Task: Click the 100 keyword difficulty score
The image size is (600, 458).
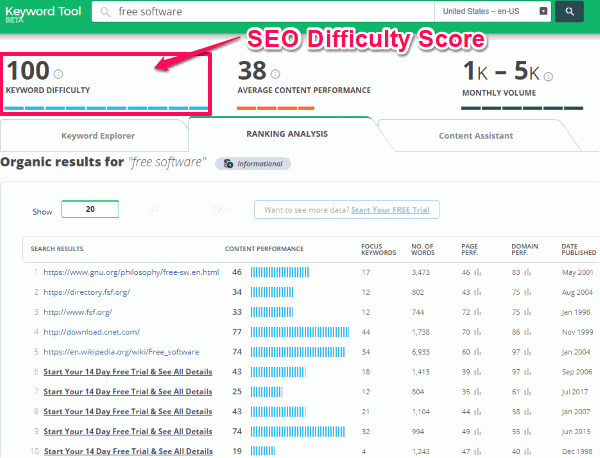Action: [28, 71]
